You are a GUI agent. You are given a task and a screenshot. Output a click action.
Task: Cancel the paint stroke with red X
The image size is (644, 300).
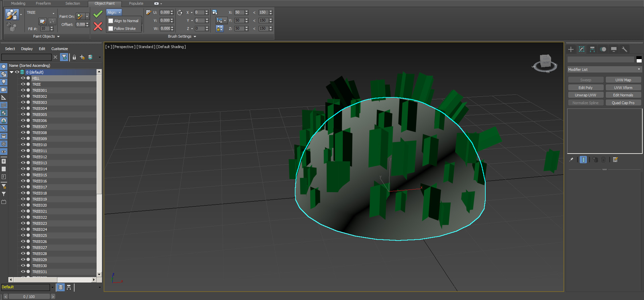pos(98,26)
